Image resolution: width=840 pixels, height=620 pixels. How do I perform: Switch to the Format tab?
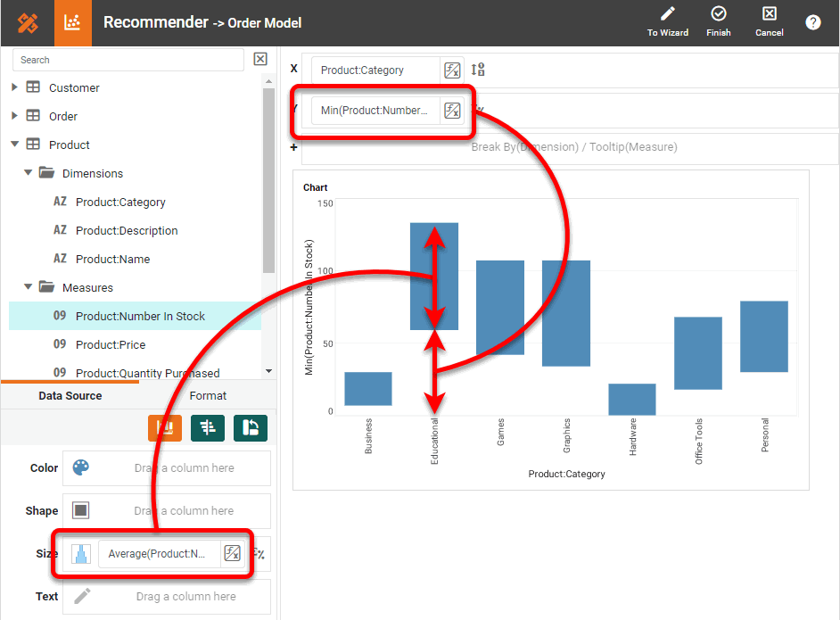[x=208, y=395]
